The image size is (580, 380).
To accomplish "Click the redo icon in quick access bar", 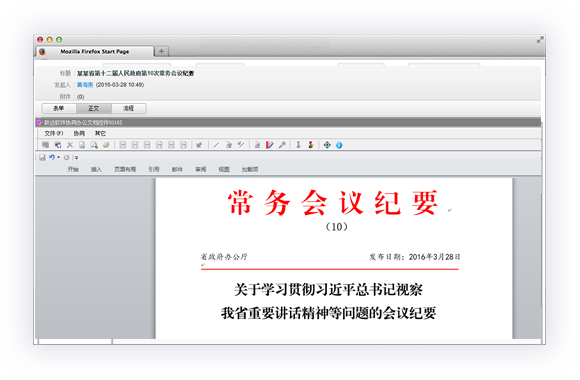I will (x=67, y=158).
